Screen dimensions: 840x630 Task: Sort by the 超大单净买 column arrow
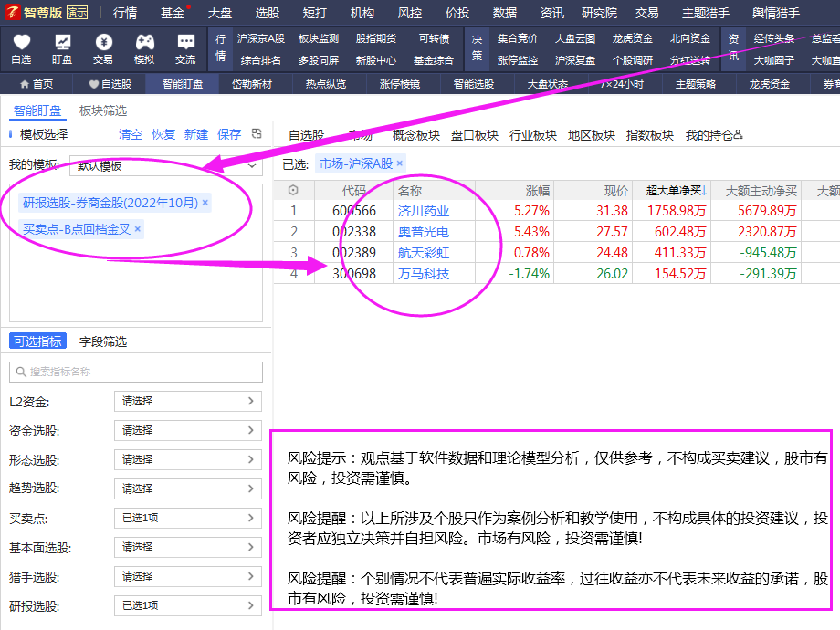click(704, 190)
